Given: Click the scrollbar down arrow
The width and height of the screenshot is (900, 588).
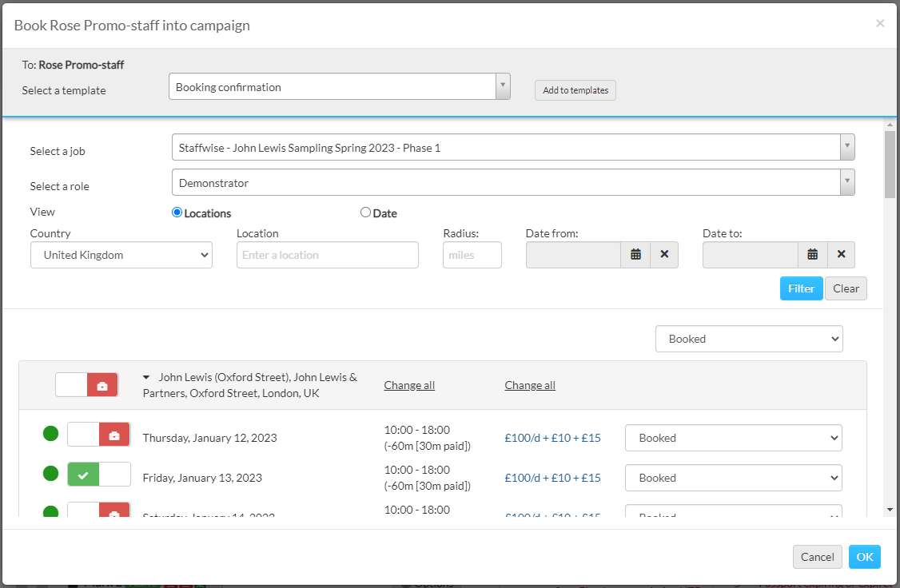Looking at the screenshot, I should click(890, 510).
